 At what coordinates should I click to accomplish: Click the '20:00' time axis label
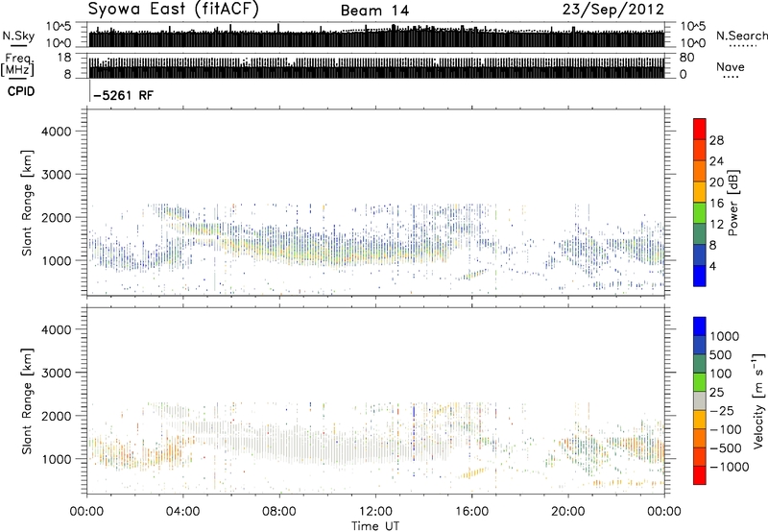pyautogui.click(x=568, y=512)
